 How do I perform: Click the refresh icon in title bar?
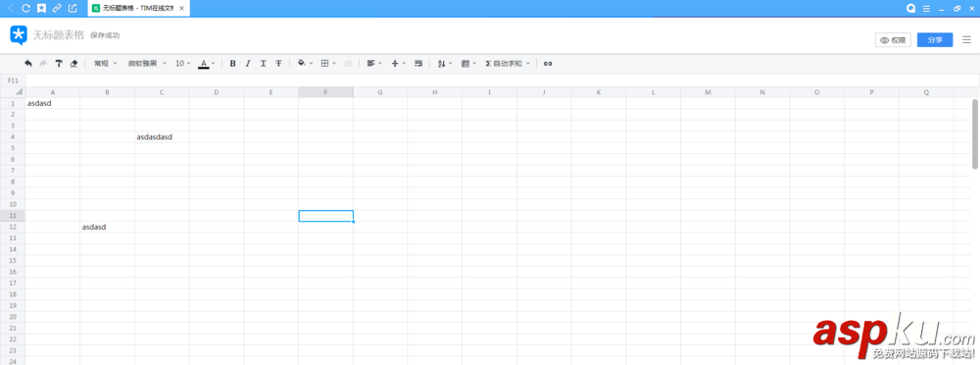25,8
